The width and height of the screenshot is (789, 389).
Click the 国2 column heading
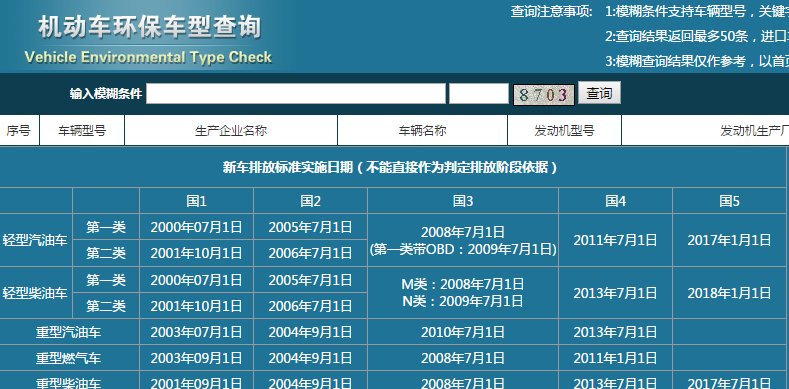point(310,201)
